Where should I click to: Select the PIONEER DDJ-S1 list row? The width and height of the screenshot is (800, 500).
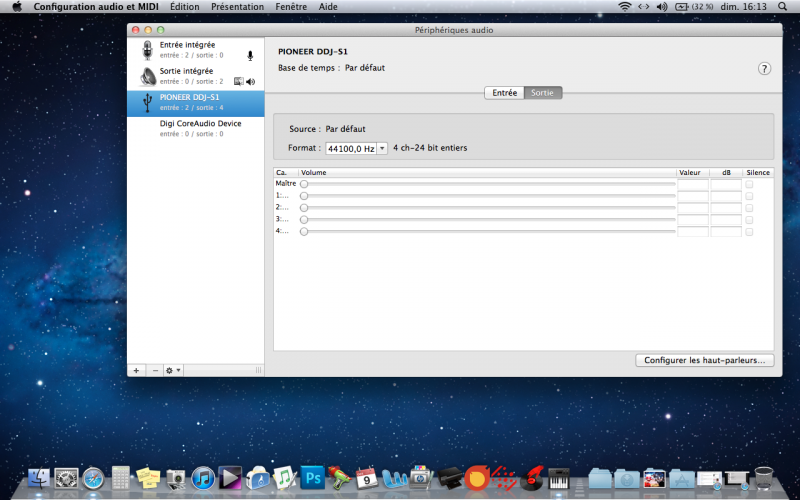click(x=195, y=103)
